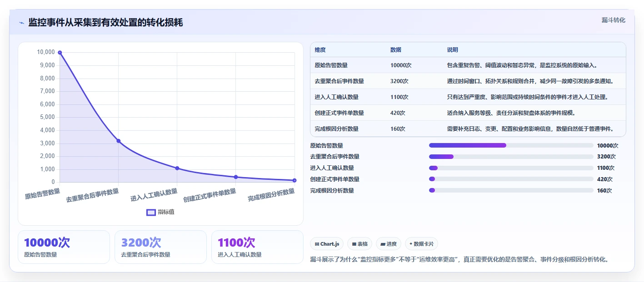Click the y-axis value 10,000
The width and height of the screenshot is (644, 282).
45,52
